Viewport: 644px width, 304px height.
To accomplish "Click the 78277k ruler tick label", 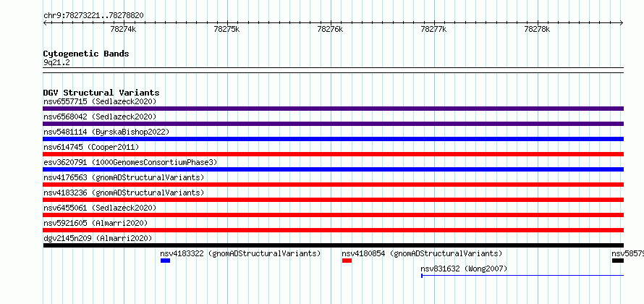I will point(433,29).
